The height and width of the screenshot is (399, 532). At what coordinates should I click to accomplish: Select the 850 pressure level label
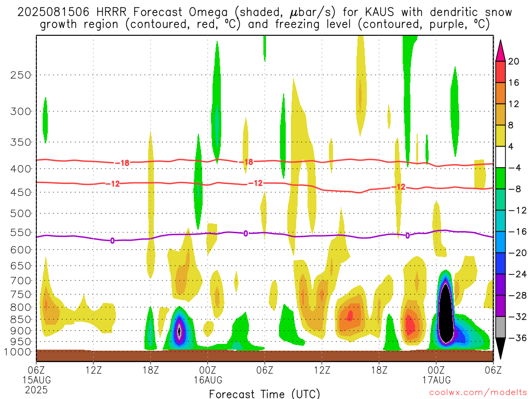(21, 320)
